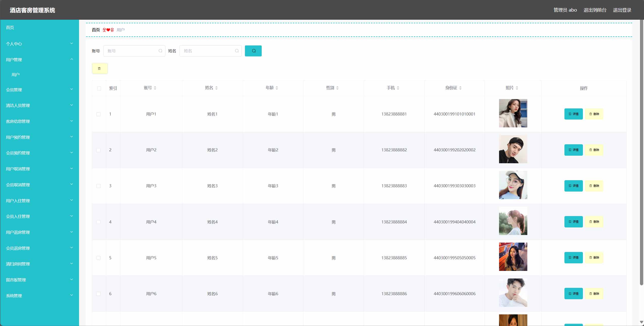This screenshot has width=644, height=326.
Task: Open 留言板管理 sidebar menu
Action: 39,280
